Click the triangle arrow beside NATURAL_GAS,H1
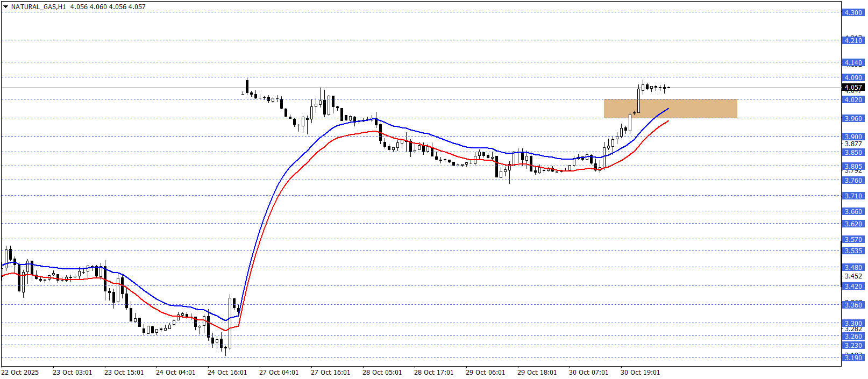Screen dimensions: 868x379 coord(5,7)
